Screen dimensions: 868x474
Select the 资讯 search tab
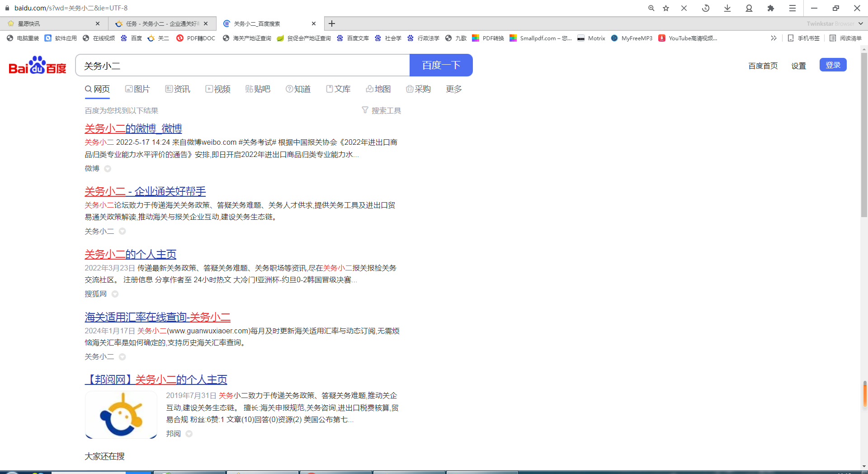coord(178,89)
